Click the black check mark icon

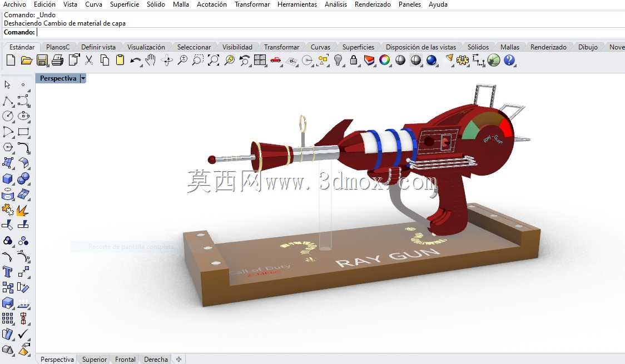tap(23, 334)
